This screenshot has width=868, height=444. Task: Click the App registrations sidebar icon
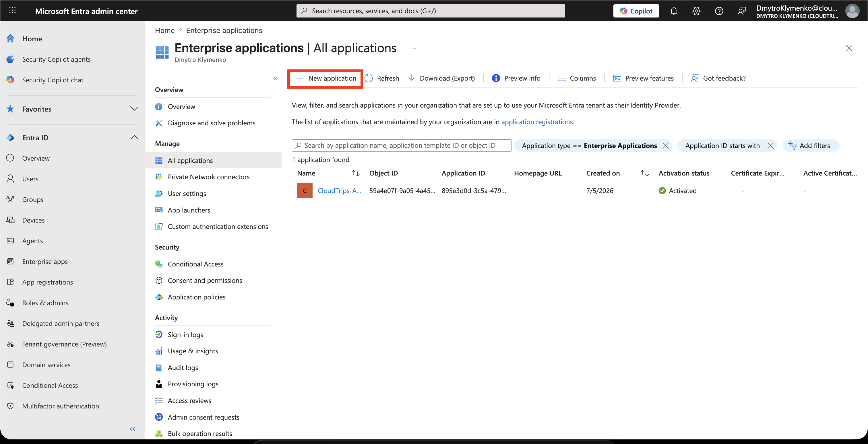(x=10, y=282)
